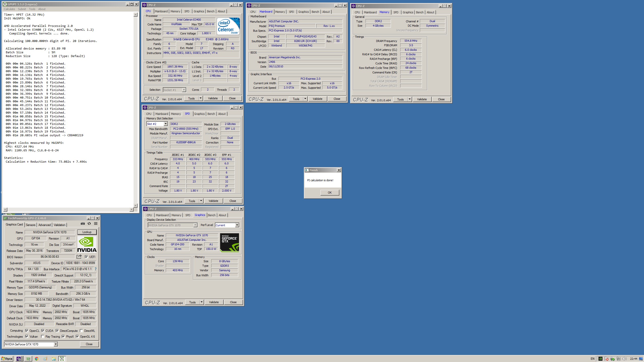This screenshot has height=362, width=644.
Task: Click the Show Desktop button in the tray
Action: (x=641, y=359)
